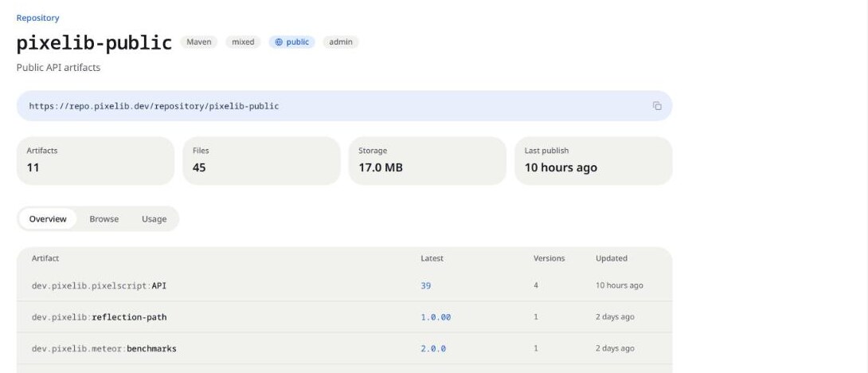Open the Repository breadcrumb link
The width and height of the screenshot is (868, 373).
(37, 18)
